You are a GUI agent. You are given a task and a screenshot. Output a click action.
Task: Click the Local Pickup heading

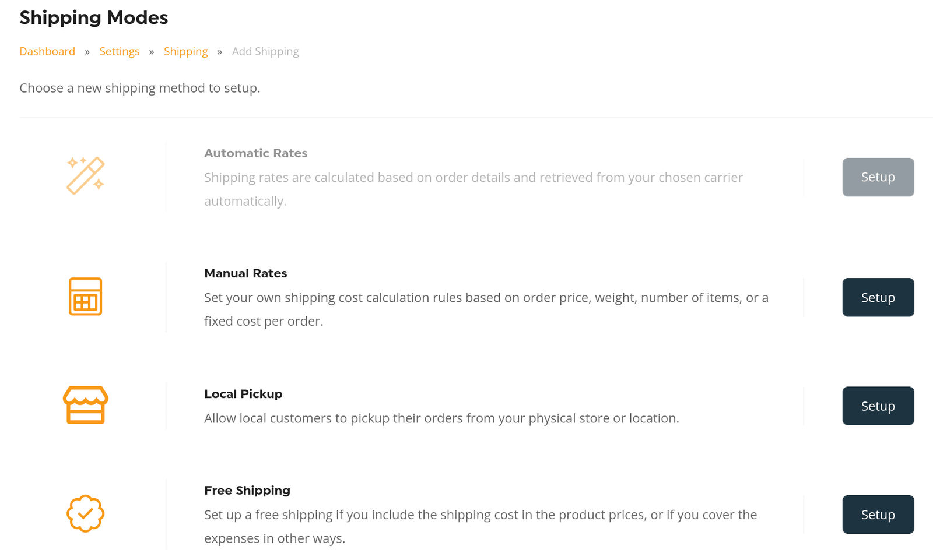(x=243, y=394)
